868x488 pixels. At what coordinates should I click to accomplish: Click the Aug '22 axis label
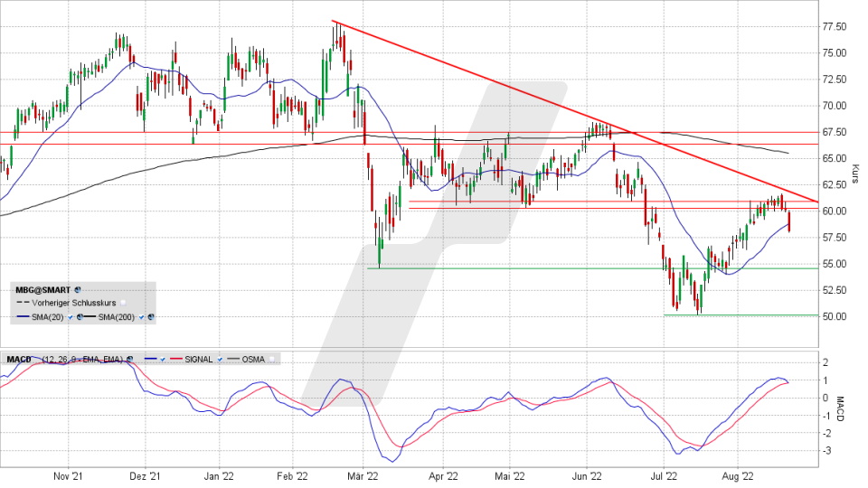pyautogui.click(x=738, y=476)
